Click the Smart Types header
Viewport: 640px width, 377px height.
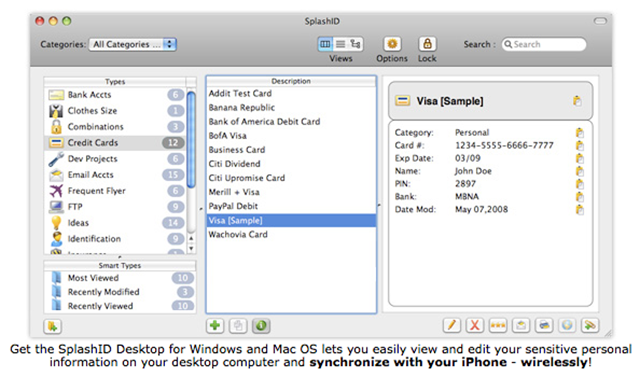pos(120,266)
